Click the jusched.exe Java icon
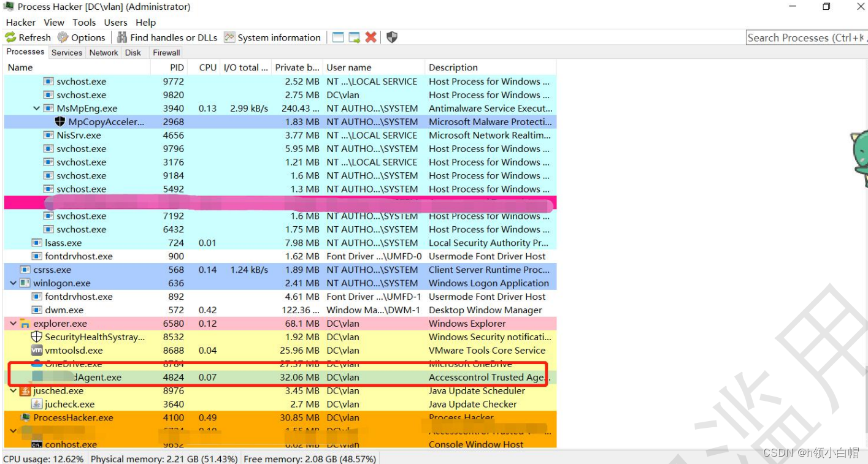The width and height of the screenshot is (868, 464). point(25,390)
